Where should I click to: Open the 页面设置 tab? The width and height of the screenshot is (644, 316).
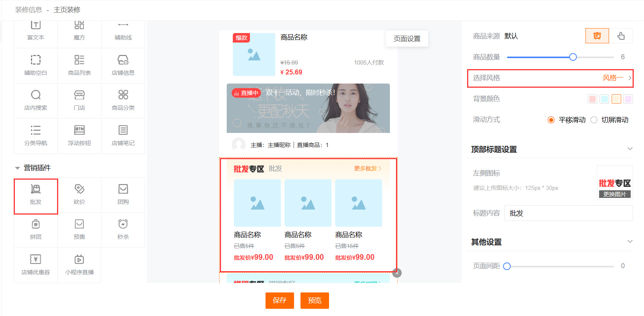(407, 39)
